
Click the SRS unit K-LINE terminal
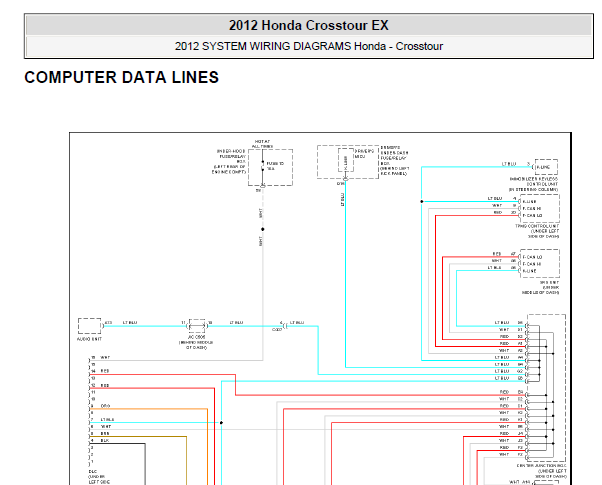click(x=529, y=271)
